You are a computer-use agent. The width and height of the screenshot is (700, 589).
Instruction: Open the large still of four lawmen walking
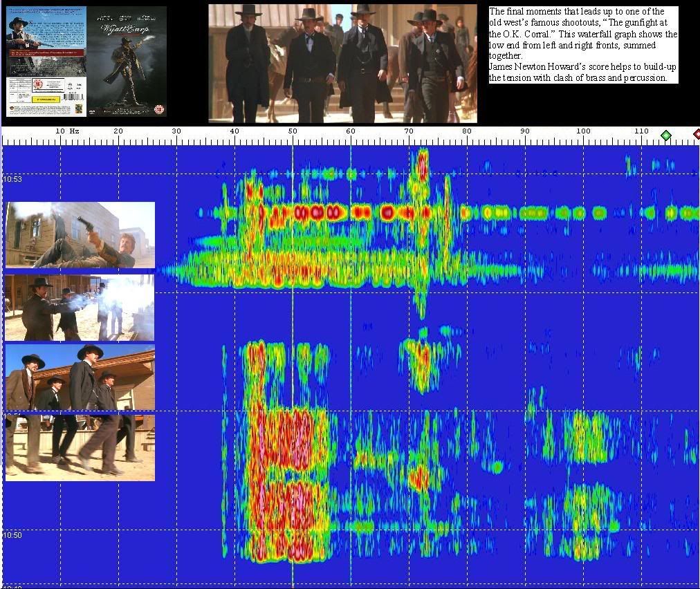(342, 64)
